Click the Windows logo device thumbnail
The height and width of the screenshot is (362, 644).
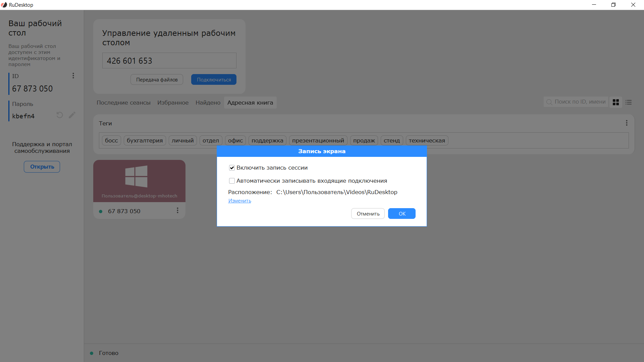pos(136,176)
